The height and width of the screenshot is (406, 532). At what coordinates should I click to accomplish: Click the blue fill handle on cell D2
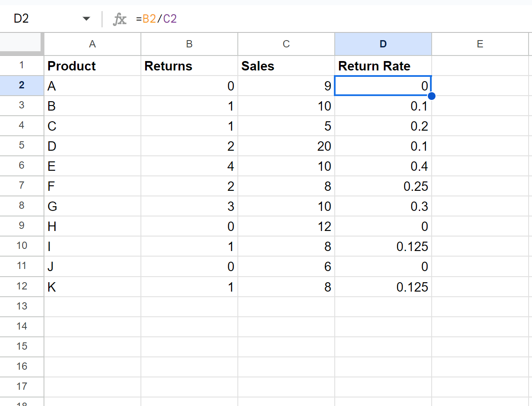tap(431, 96)
